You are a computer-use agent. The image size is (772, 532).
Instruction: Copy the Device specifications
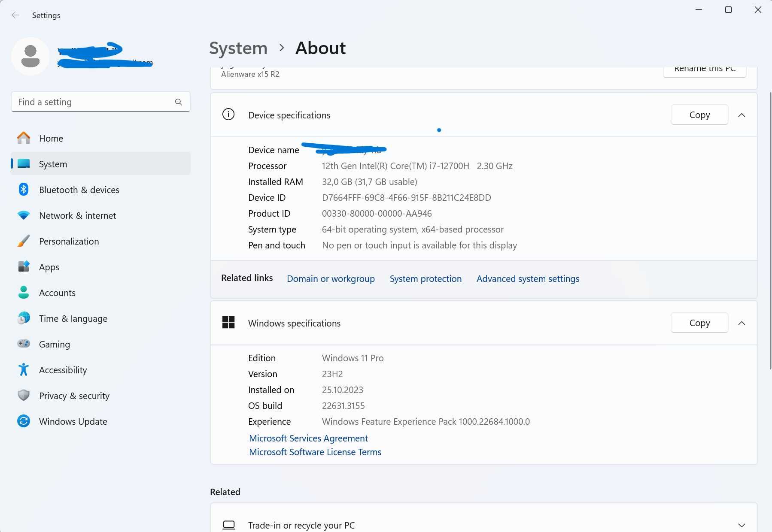click(x=699, y=115)
